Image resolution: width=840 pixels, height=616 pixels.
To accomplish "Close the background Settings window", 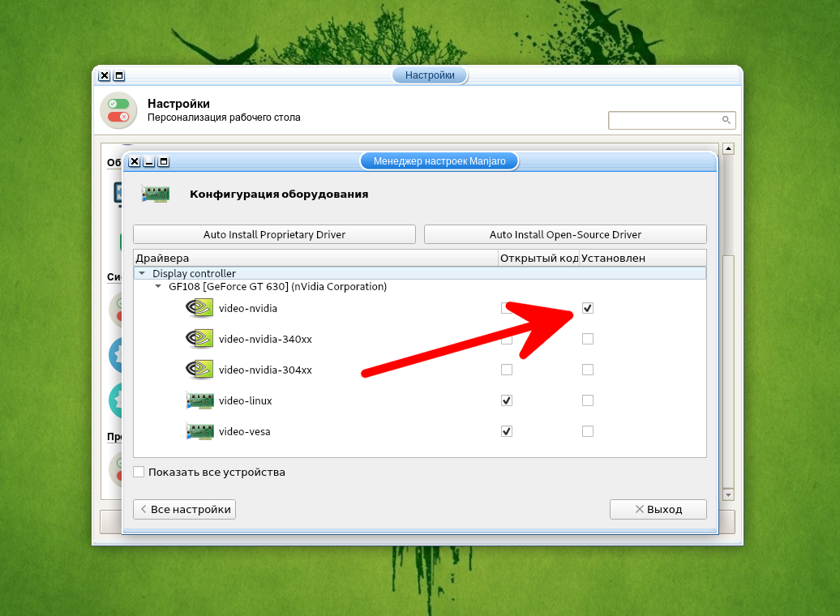I will point(105,75).
